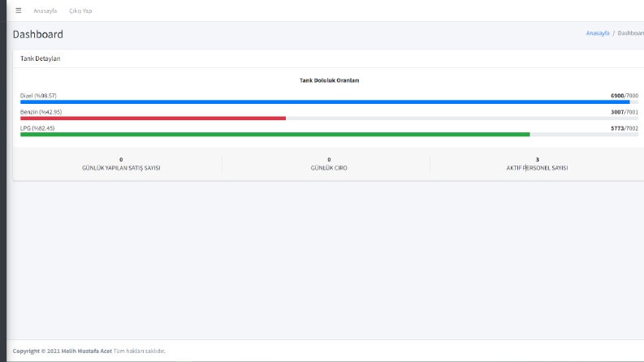The width and height of the screenshot is (644, 362).
Task: Click the zero above GÜNLÜK CİRO
Action: [x=329, y=160]
